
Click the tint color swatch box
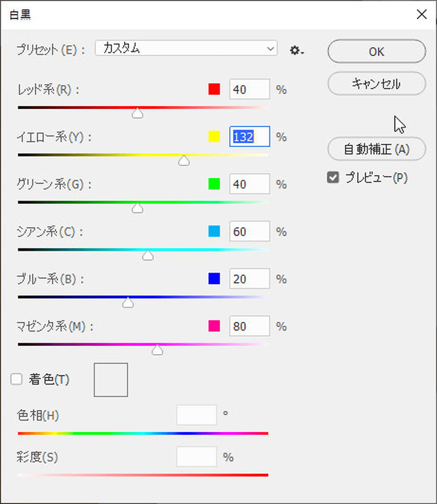tap(111, 380)
